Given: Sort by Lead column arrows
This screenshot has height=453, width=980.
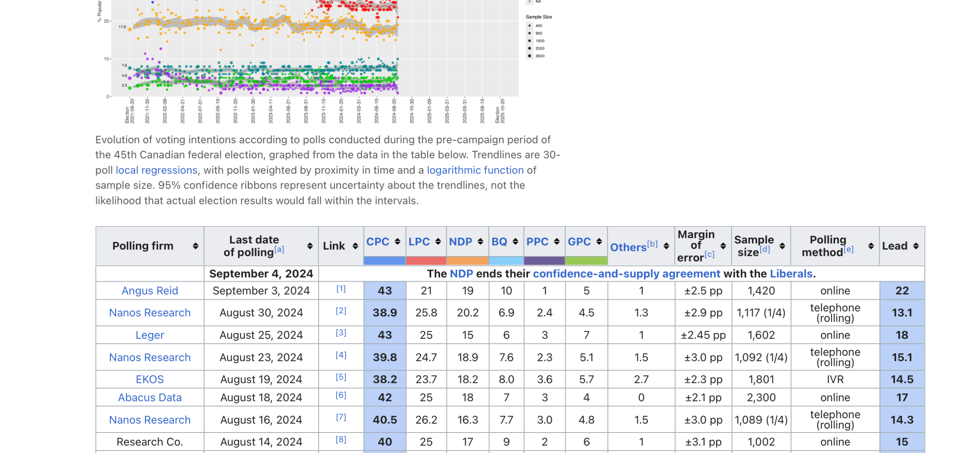Looking at the screenshot, I should coord(916,246).
